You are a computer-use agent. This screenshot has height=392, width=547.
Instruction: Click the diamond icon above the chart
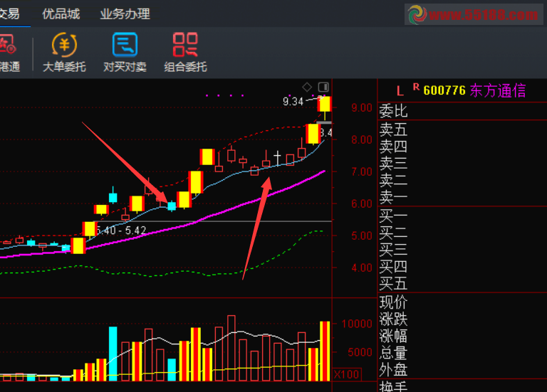click(x=307, y=86)
